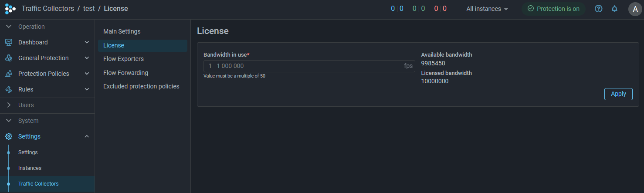This screenshot has width=644, height=193.
Task: Open the notifications bell
Action: tap(614, 9)
